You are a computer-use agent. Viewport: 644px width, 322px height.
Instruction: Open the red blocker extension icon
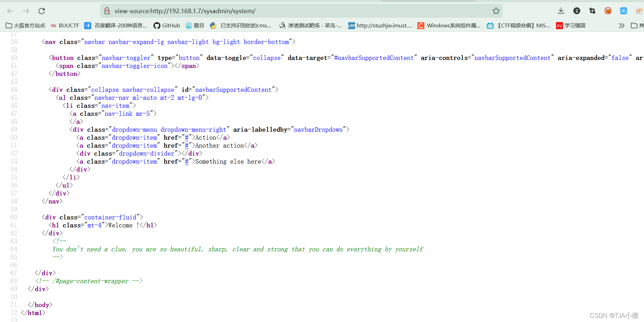608,11
